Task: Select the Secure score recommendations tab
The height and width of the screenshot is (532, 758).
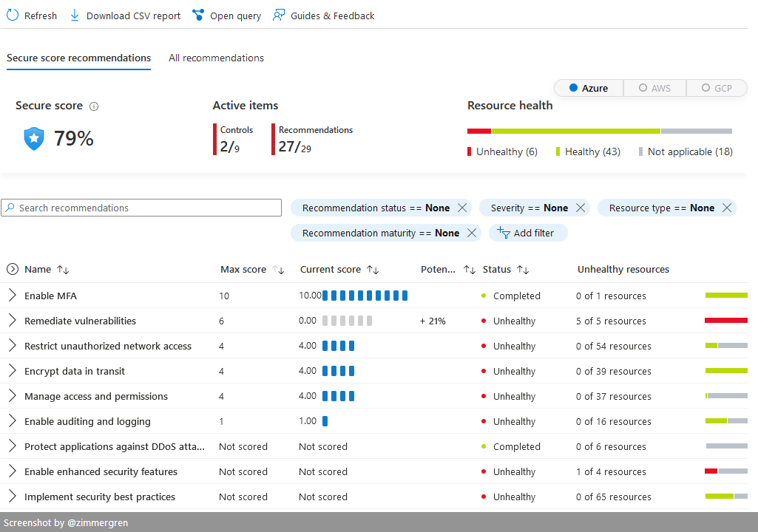Action: [78, 58]
